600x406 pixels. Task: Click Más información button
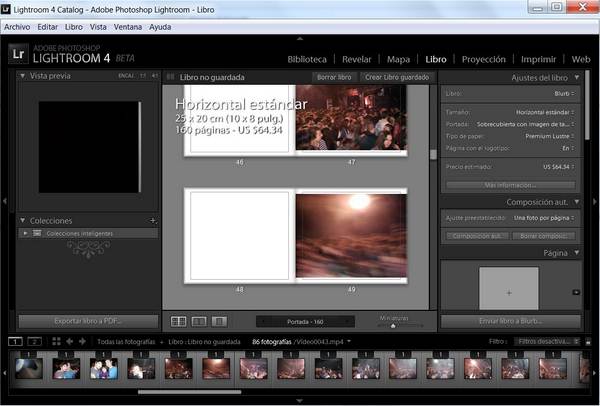[510, 185]
